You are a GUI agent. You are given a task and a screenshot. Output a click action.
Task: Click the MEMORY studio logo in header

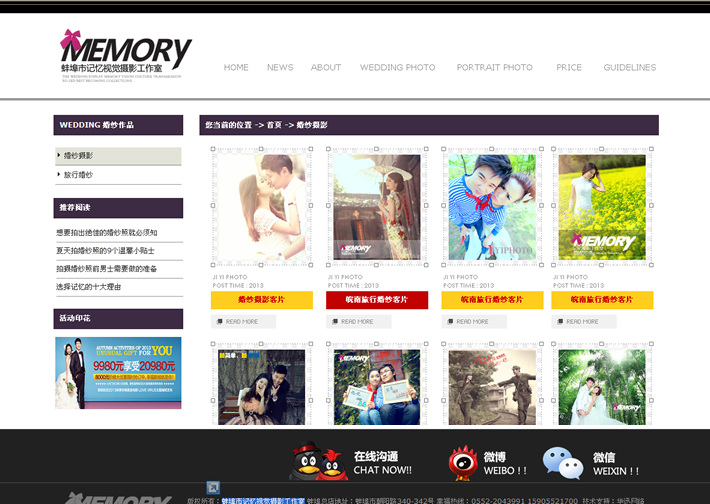point(126,56)
